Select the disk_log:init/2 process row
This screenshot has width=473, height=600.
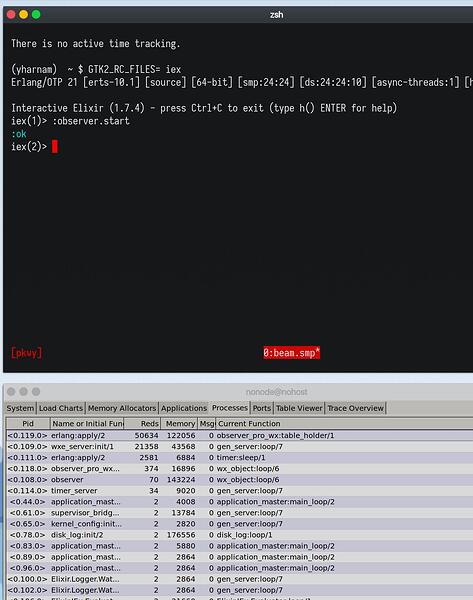pyautogui.click(x=240, y=535)
